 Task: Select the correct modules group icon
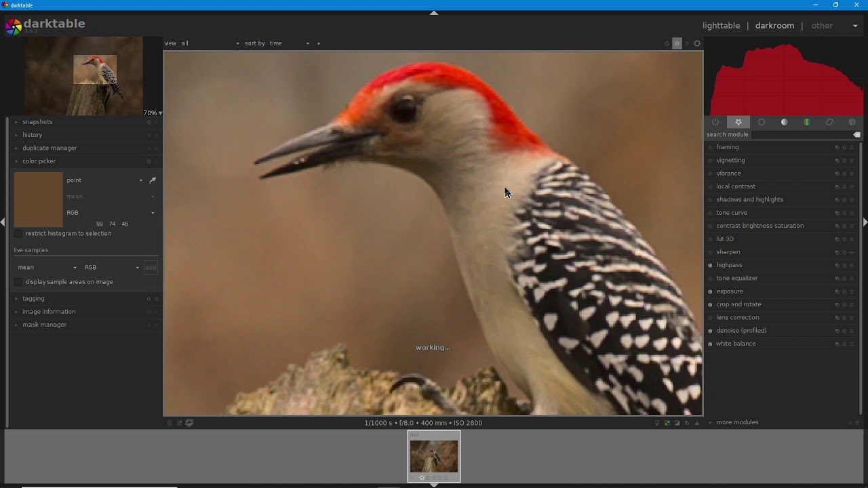(830, 122)
